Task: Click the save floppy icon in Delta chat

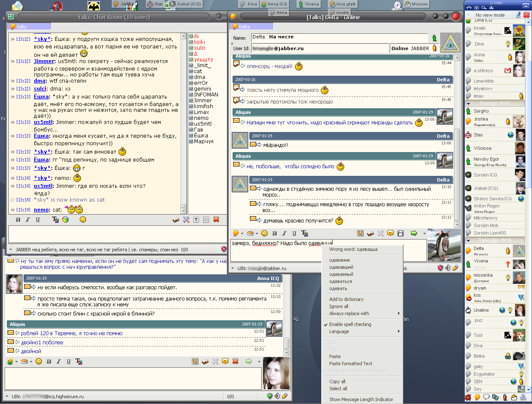Action: [x=400, y=233]
